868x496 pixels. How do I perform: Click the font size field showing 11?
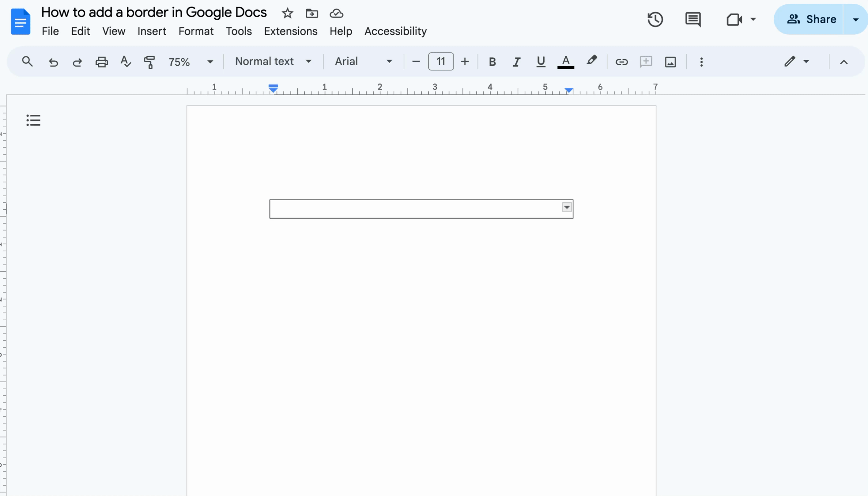click(441, 62)
